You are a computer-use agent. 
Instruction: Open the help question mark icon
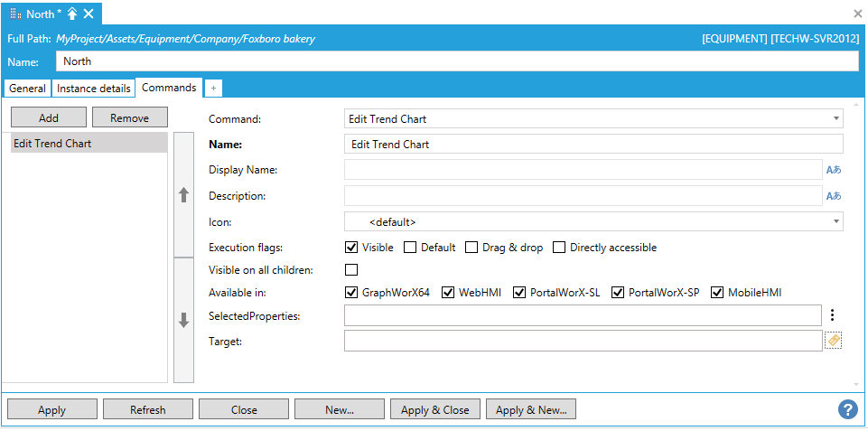[x=847, y=409]
